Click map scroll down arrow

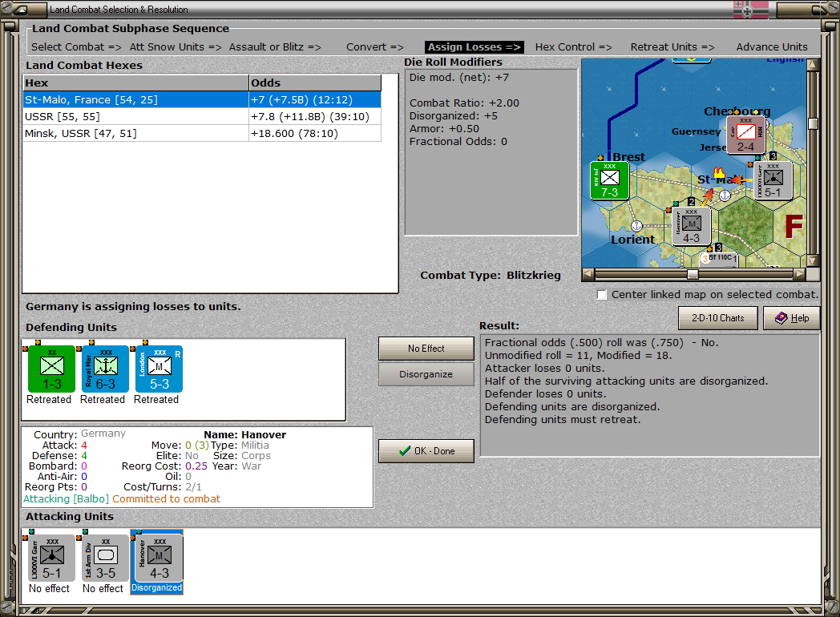pos(814,261)
